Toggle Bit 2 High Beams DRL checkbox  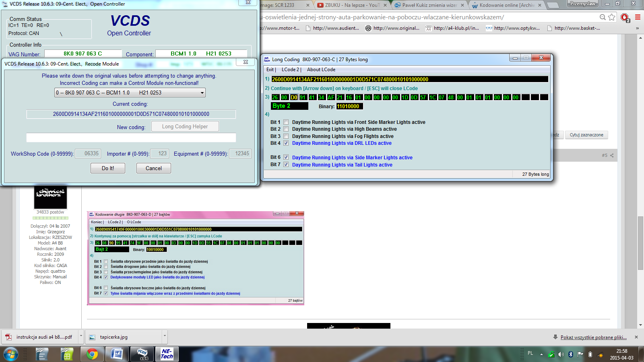286,129
